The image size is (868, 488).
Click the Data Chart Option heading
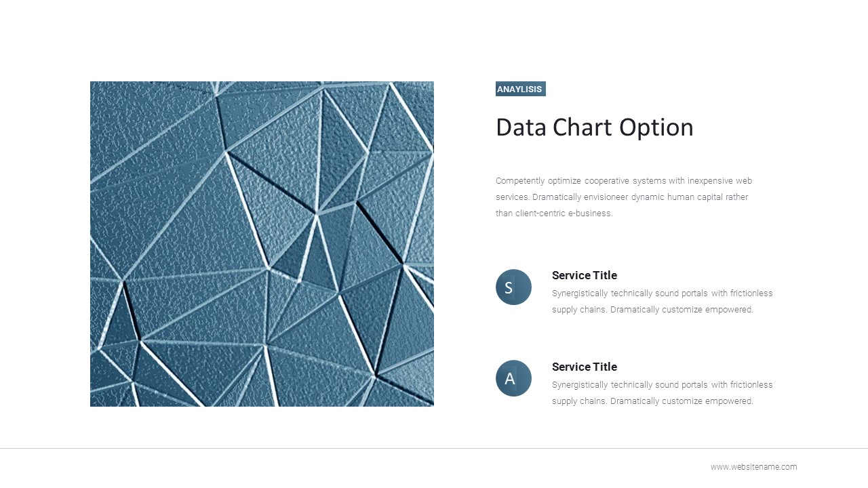pyautogui.click(x=594, y=127)
